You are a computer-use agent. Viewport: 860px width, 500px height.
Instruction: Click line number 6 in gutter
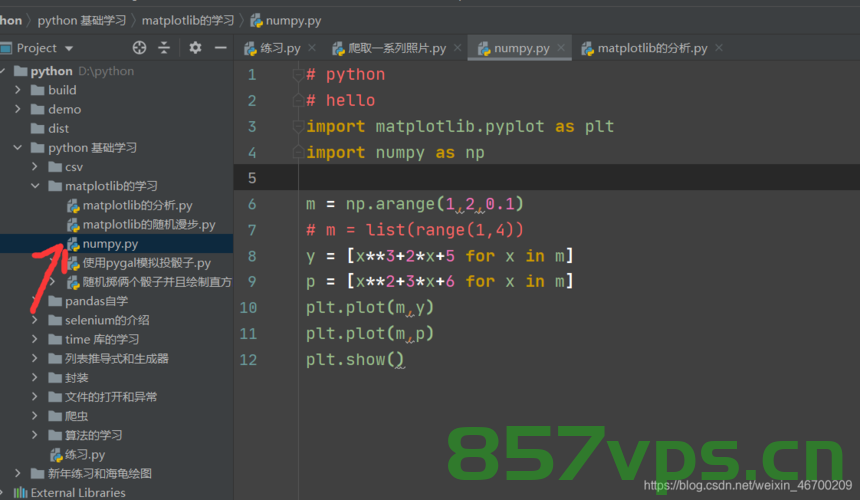(252, 204)
